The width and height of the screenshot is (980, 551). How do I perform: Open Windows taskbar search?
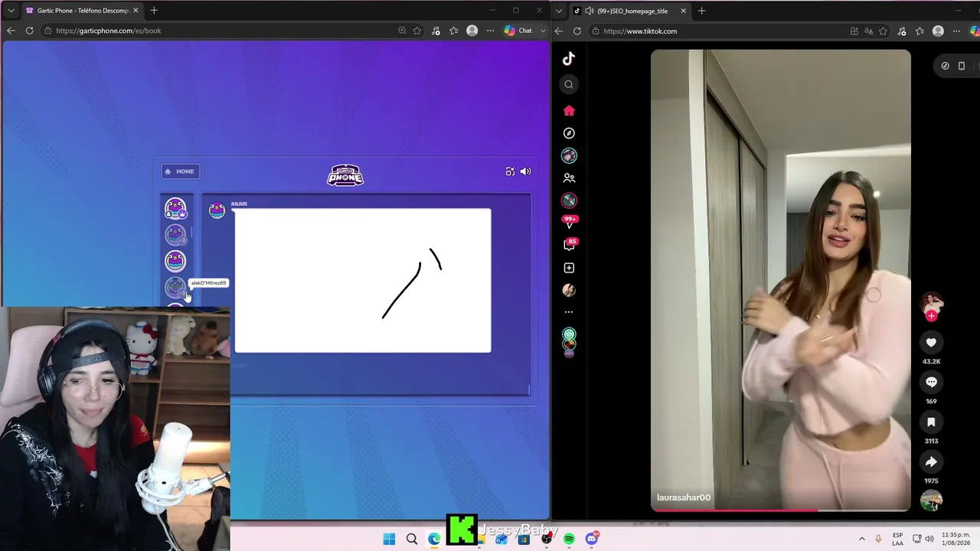click(412, 539)
